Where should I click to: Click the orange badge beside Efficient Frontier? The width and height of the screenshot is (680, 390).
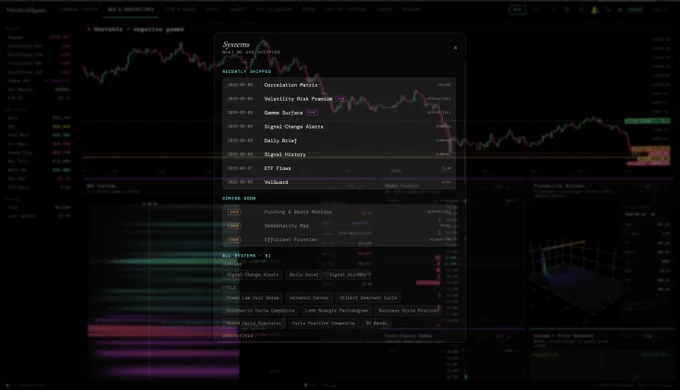(x=234, y=240)
